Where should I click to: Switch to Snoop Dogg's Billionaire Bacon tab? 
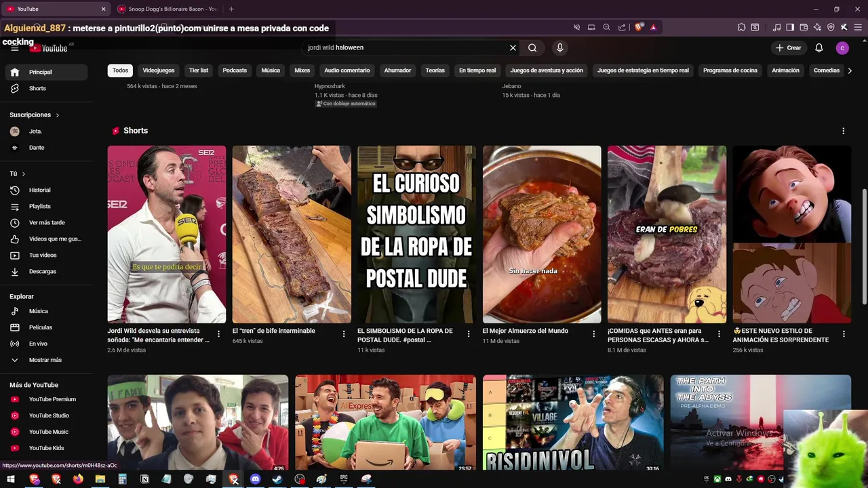167,9
